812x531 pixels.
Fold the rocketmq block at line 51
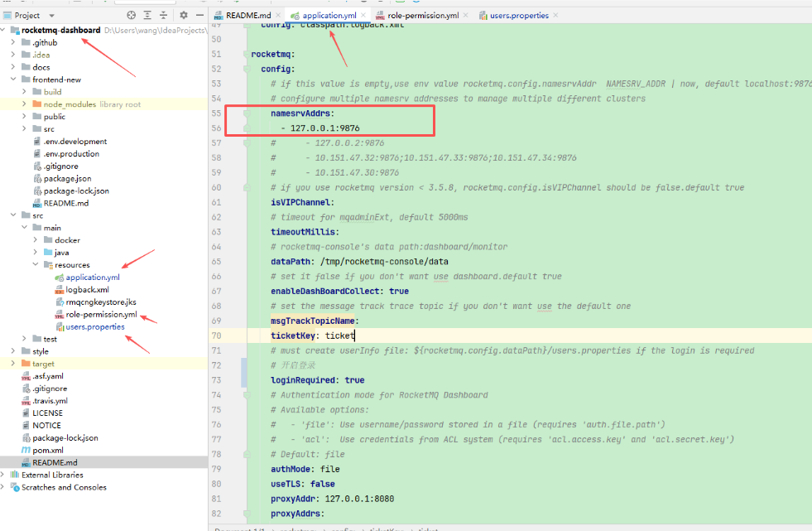pos(246,54)
